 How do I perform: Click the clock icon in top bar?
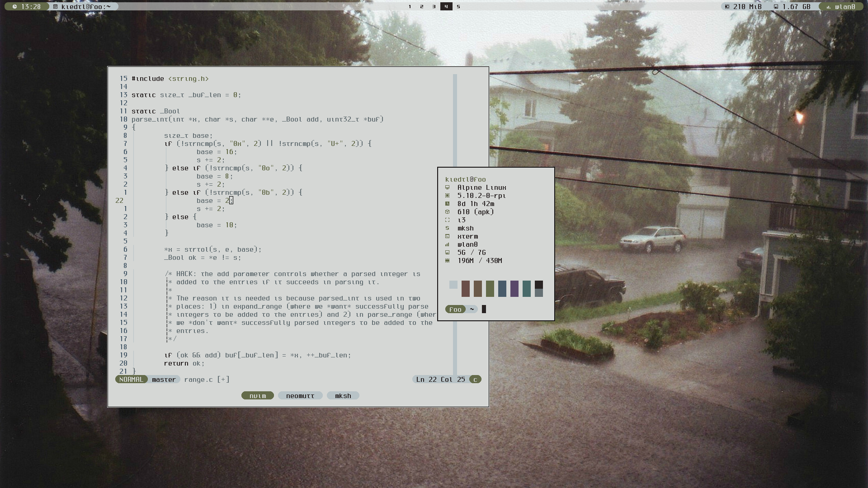point(15,7)
